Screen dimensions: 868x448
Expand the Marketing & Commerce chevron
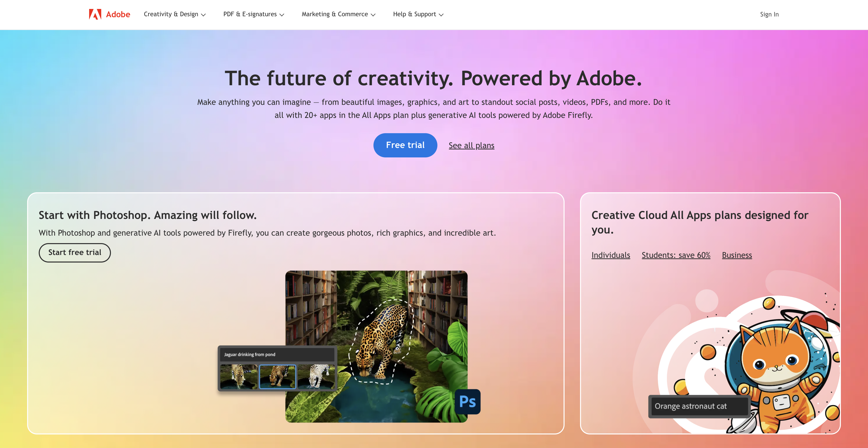point(373,15)
